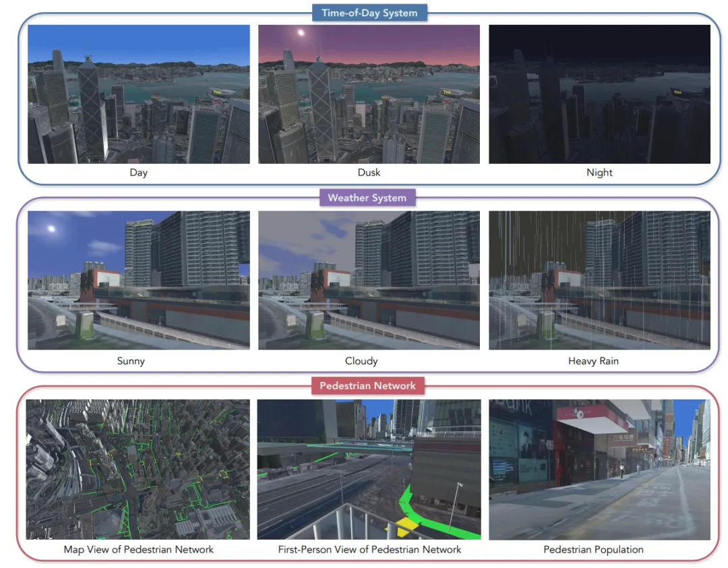Open the Map View of Pedestrian Network image
The width and height of the screenshot is (728, 568).
point(138,470)
